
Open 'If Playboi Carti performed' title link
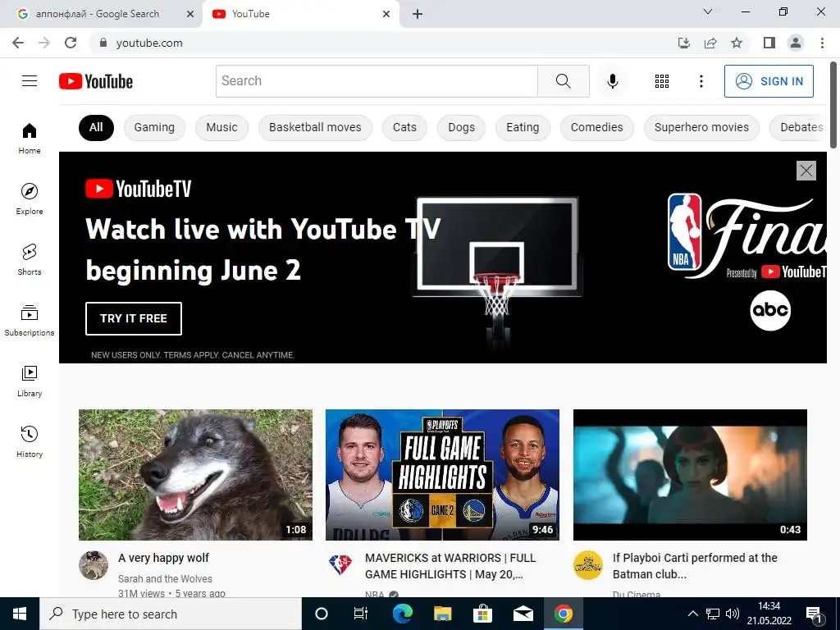[695, 566]
